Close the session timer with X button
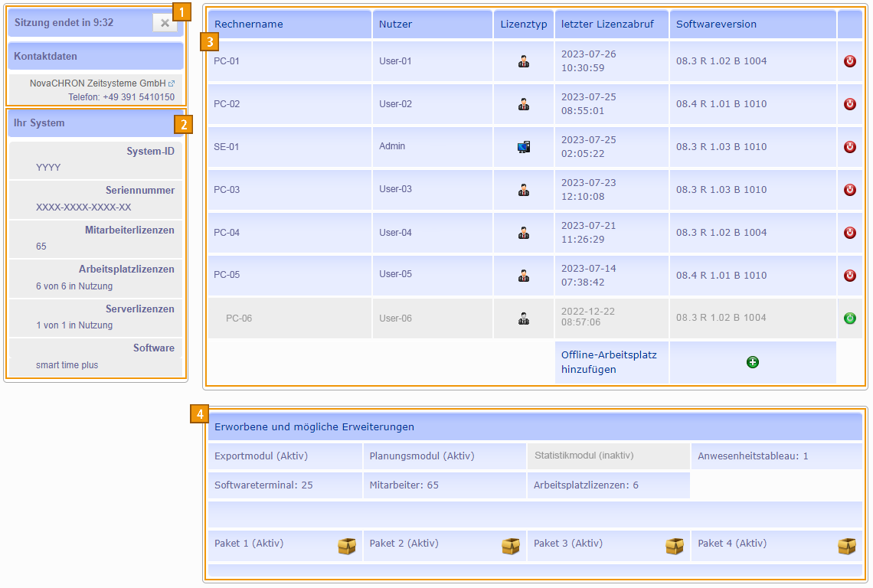The width and height of the screenshot is (873, 588). 165,23
